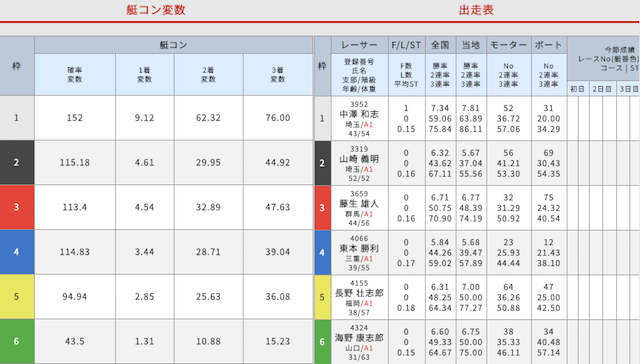This screenshot has height=364, width=640.
Task: Click the 確率変数 column header
Action: pyautogui.click(x=75, y=75)
